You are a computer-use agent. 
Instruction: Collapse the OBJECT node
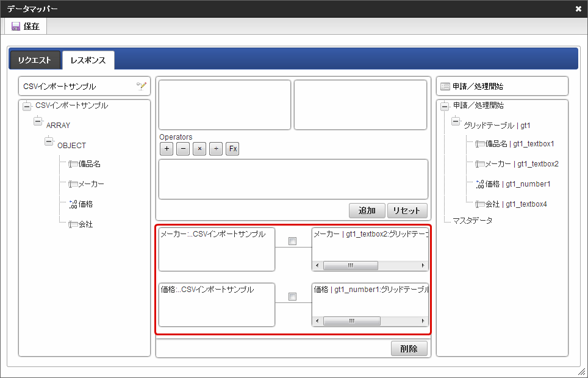(x=49, y=141)
